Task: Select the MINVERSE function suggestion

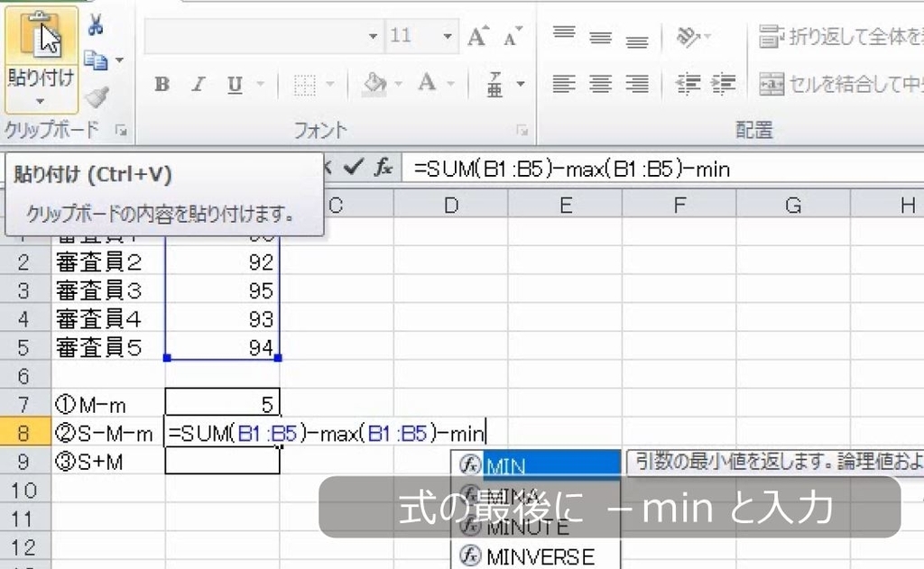Action: click(536, 556)
